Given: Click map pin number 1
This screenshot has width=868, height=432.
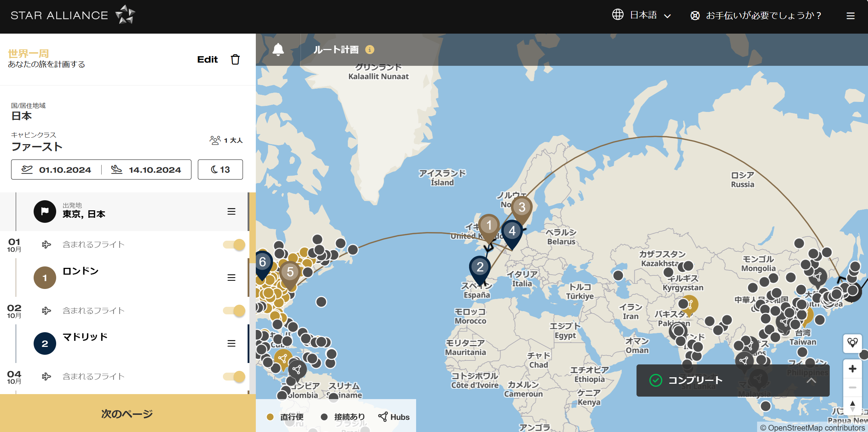Looking at the screenshot, I should click(489, 226).
